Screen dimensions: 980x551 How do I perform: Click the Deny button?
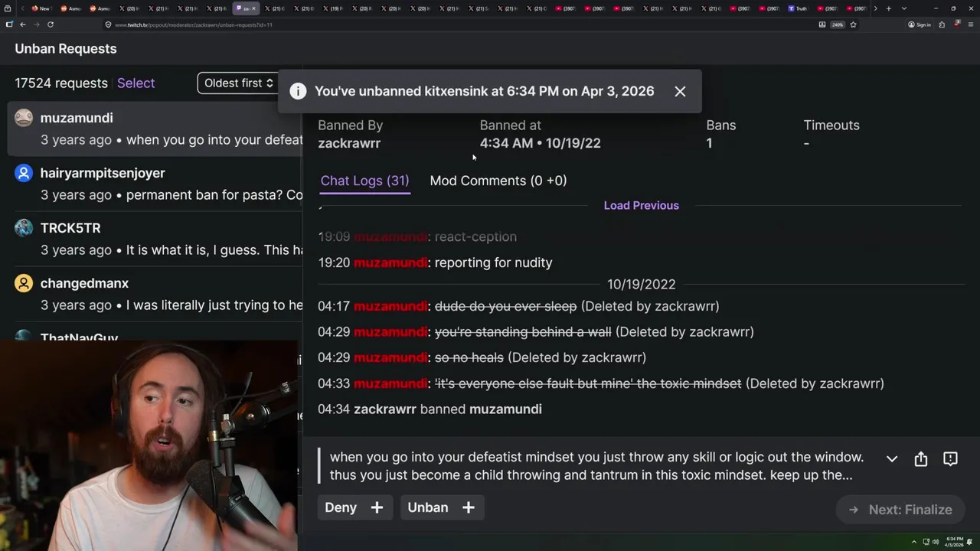click(x=341, y=507)
